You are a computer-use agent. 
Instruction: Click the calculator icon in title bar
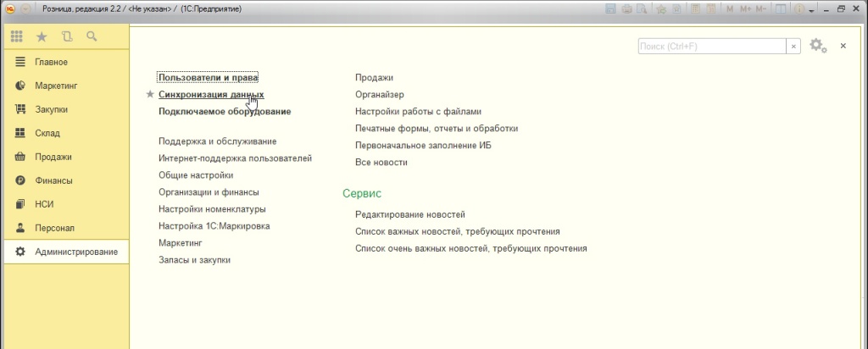pos(694,8)
